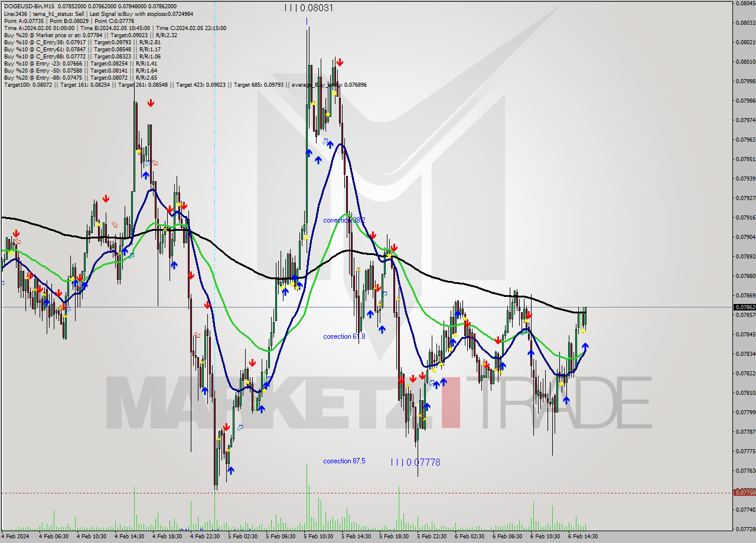
Task: Click the 0.07787 price axis label
Action: (x=745, y=431)
